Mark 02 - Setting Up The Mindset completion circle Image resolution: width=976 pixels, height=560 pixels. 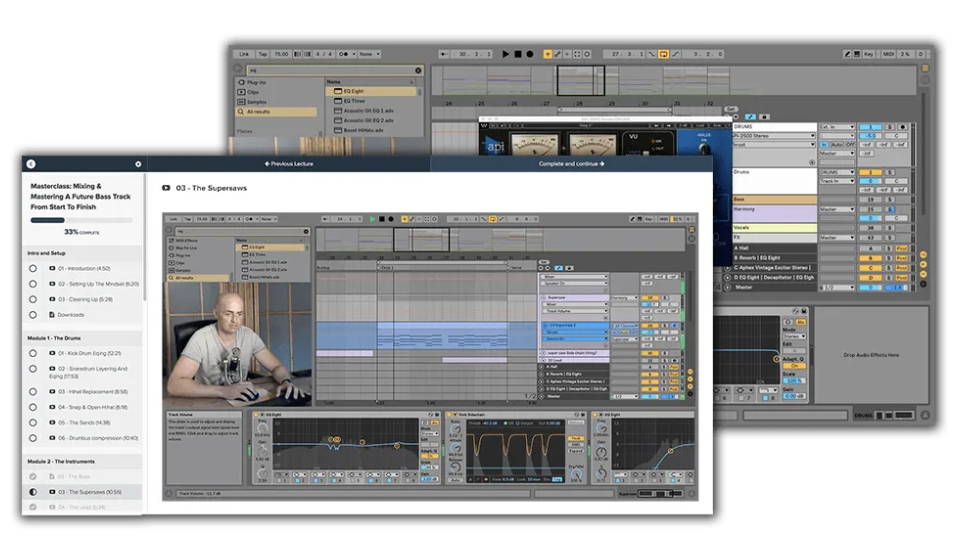click(x=33, y=284)
